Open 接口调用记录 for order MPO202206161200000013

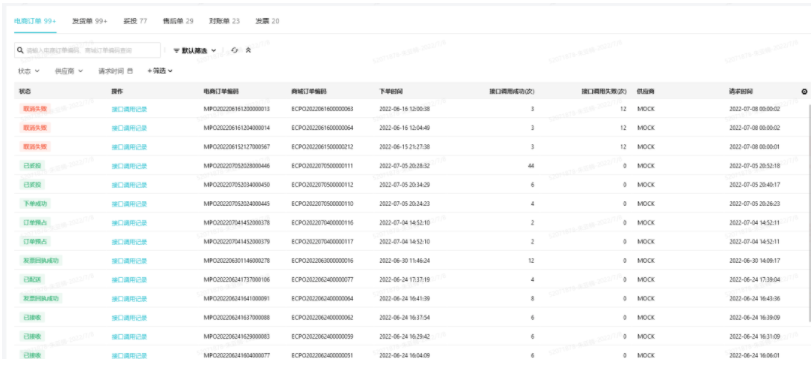tap(129, 109)
